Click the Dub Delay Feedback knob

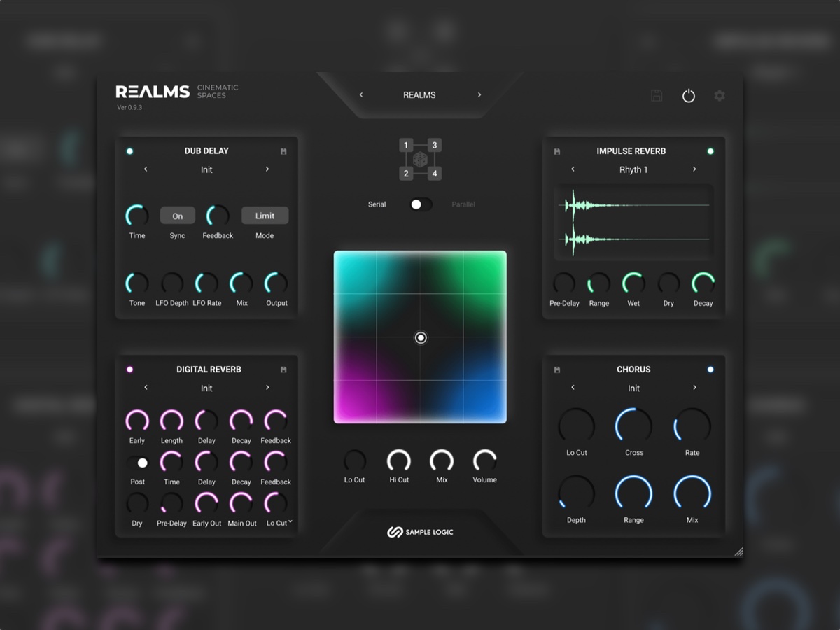pos(218,216)
